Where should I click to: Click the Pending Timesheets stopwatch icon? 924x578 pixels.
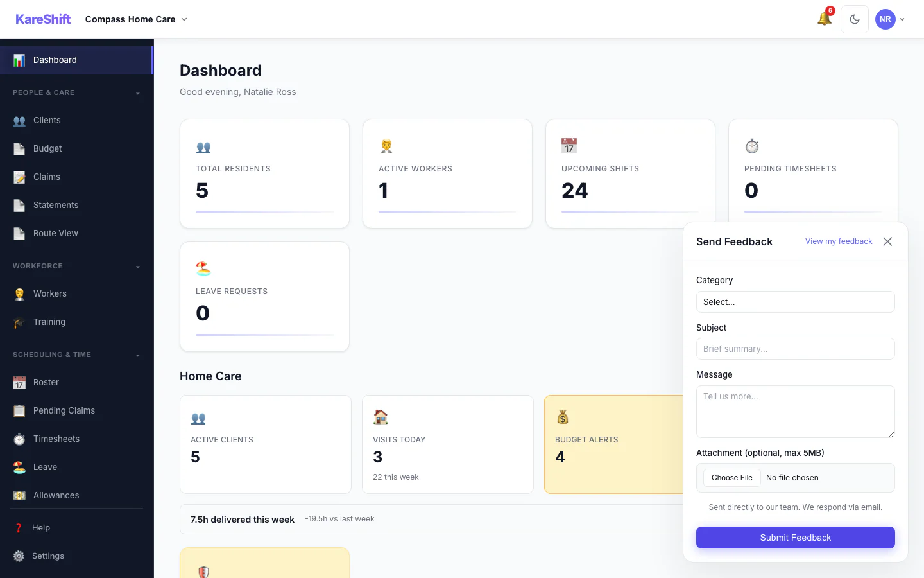[752, 146]
